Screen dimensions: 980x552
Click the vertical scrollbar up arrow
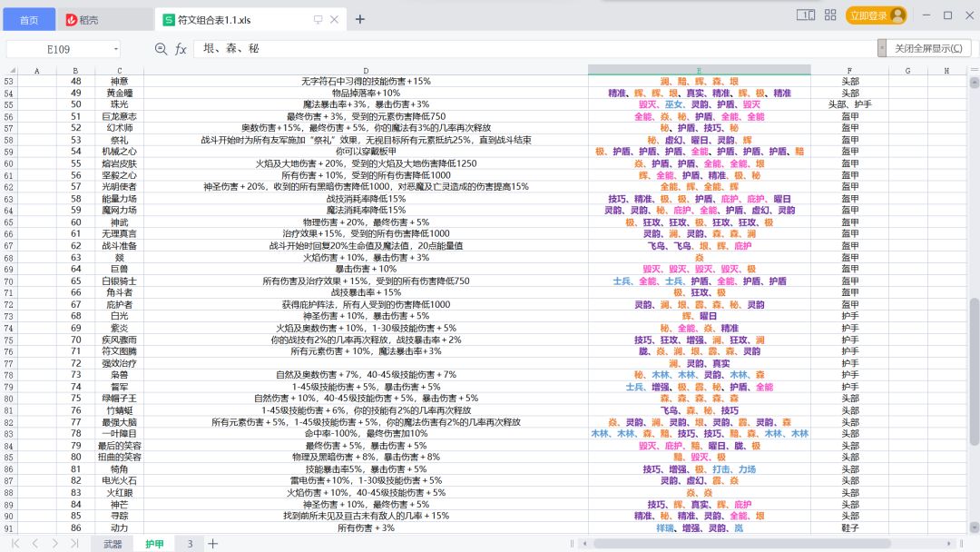974,83
